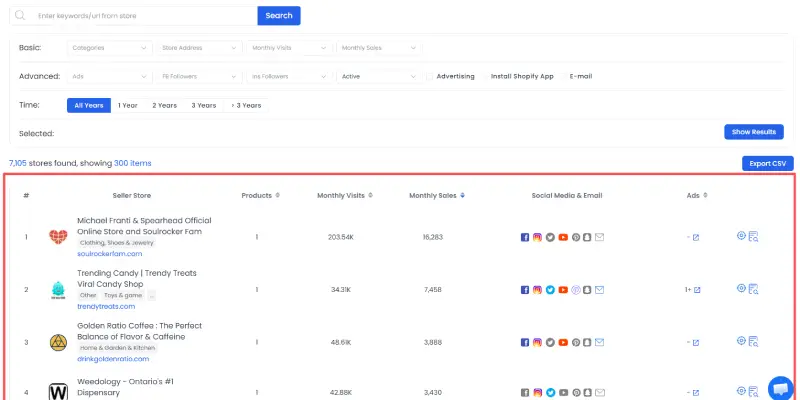Open Instagram icon in drinkgoldenratio.com row
Screen dimensions: 800x400
click(x=537, y=342)
